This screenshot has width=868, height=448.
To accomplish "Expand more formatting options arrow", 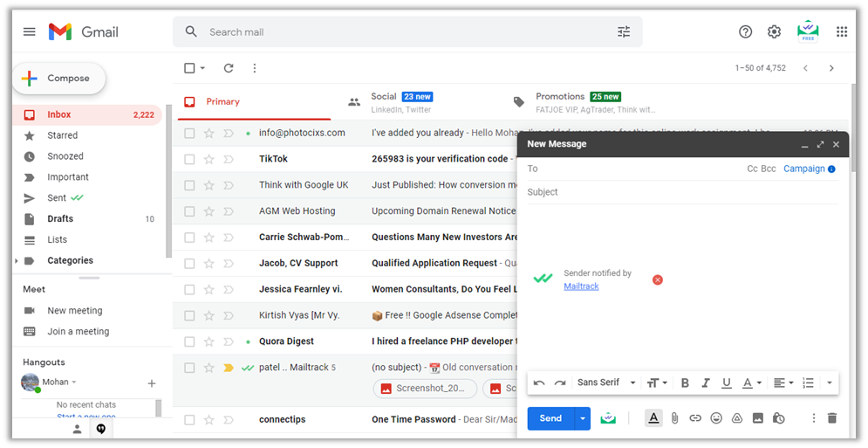I will pyautogui.click(x=830, y=383).
